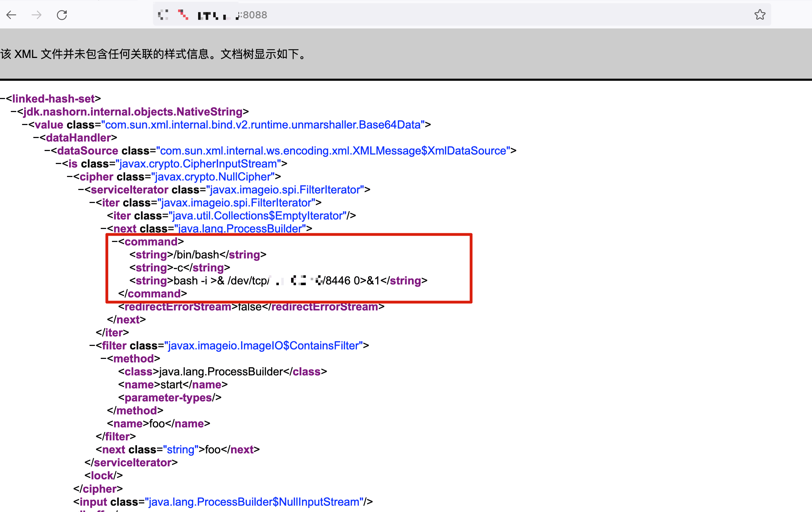The image size is (812, 512).
Task: Reload the current page
Action: pyautogui.click(x=62, y=15)
